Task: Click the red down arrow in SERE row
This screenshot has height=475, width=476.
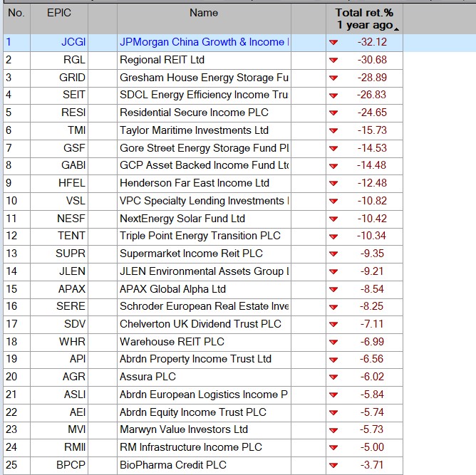Action: click(333, 307)
